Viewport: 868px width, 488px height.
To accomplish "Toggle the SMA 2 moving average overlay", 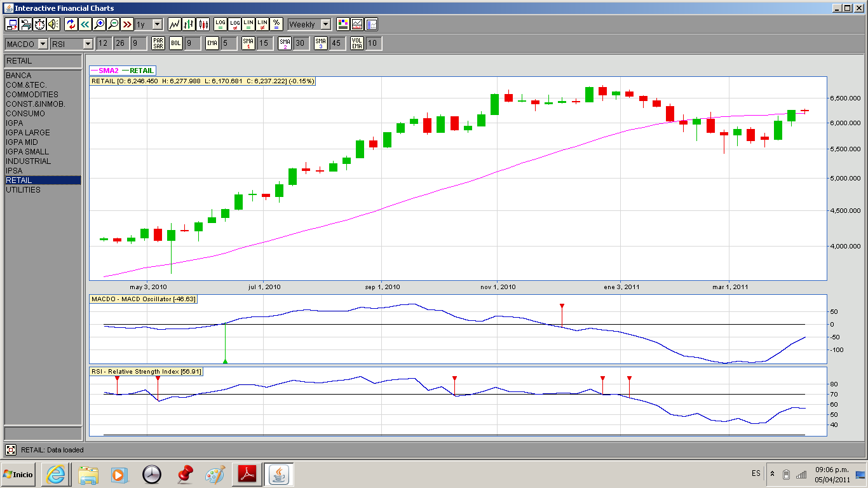I will 285,43.
